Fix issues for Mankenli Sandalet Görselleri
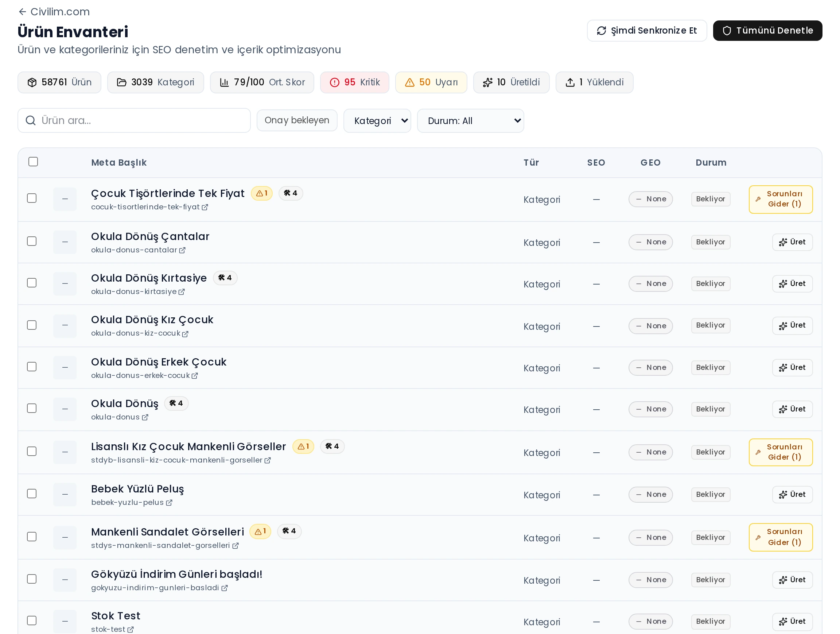The image size is (840, 634). pos(780,537)
